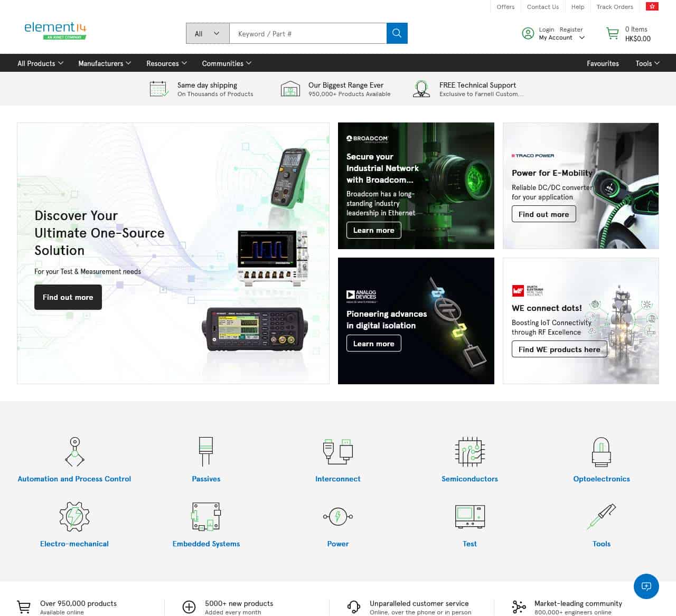Screen dimensions: 676x616
Task: Click the Optoelectronics category link
Action: coord(602,479)
